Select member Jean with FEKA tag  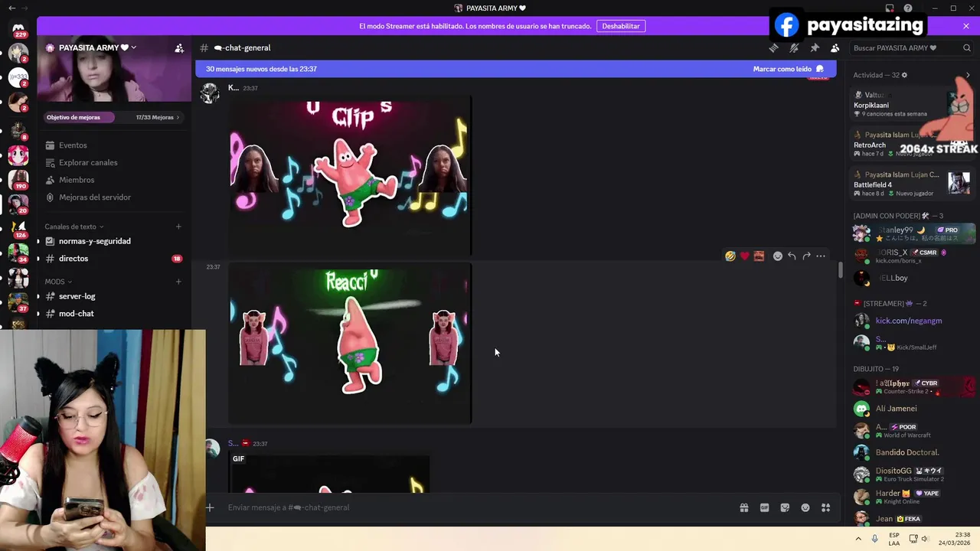[x=913, y=518]
